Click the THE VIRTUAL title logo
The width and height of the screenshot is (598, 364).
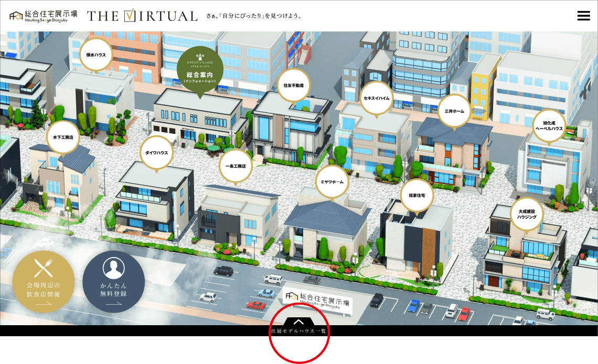[x=142, y=16]
